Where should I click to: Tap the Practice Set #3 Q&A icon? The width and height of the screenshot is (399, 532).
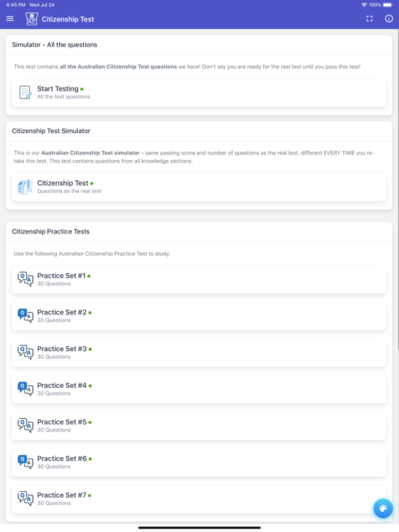point(26,353)
